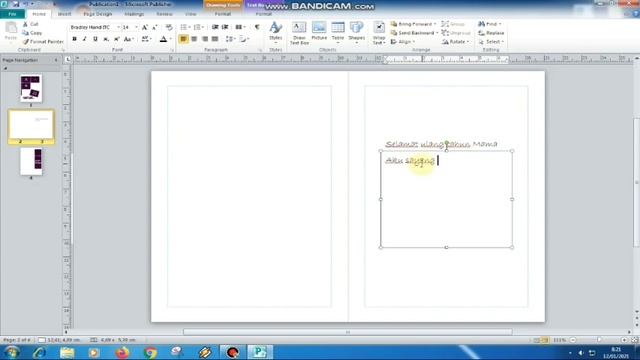This screenshot has width=640, height=360.
Task: Toggle Bold formatting
Action: coord(74,39)
